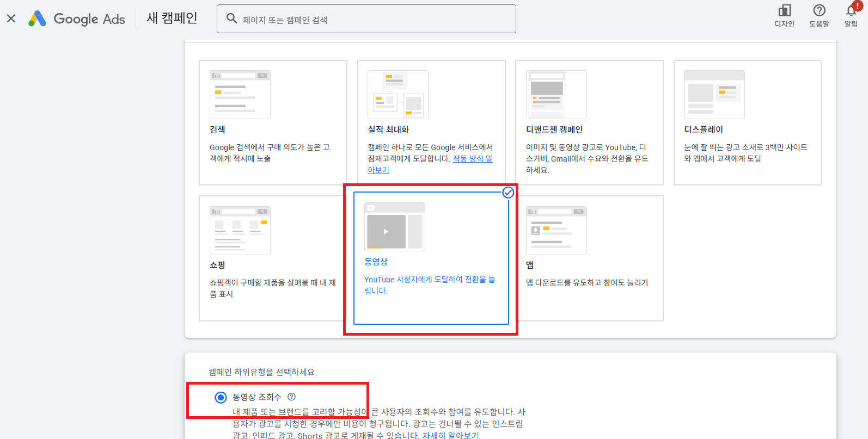Open the 자세히 알아보기 link

coord(451,435)
